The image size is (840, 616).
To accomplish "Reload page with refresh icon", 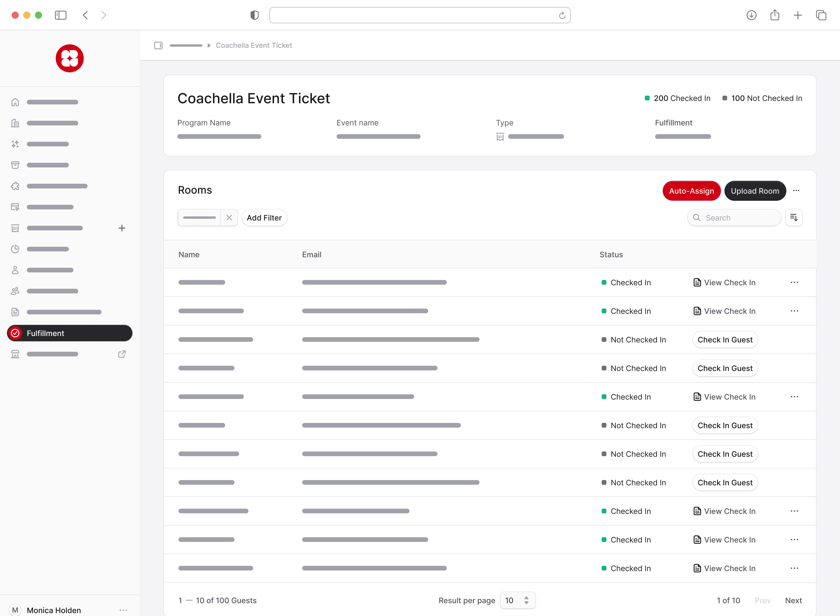I will (562, 15).
